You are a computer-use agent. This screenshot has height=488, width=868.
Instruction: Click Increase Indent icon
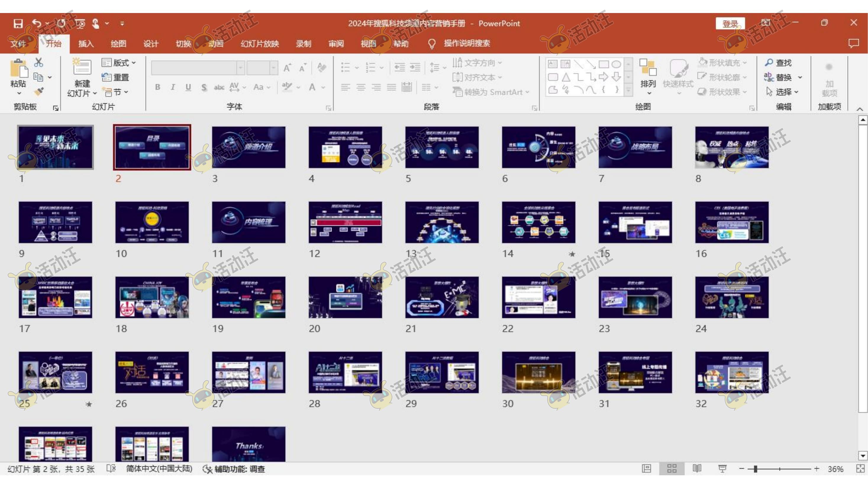click(415, 67)
